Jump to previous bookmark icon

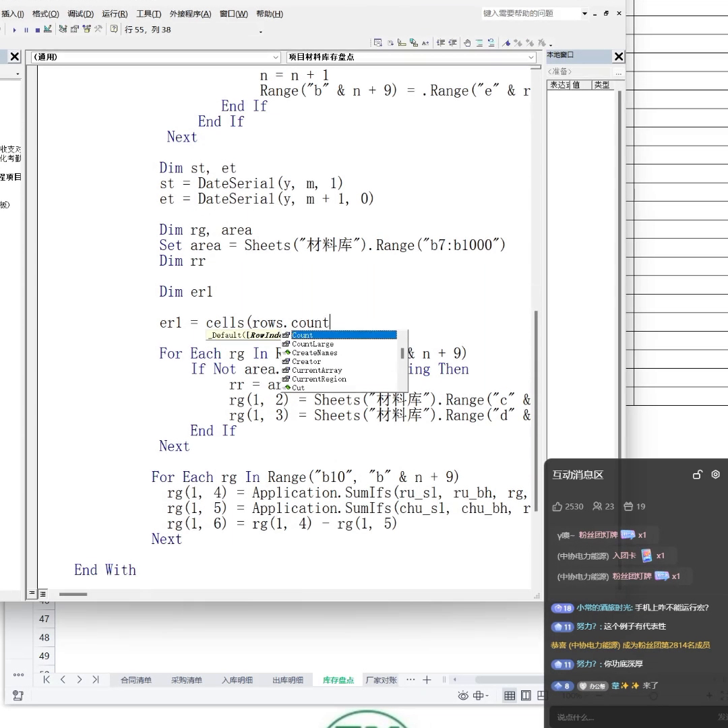click(x=530, y=42)
